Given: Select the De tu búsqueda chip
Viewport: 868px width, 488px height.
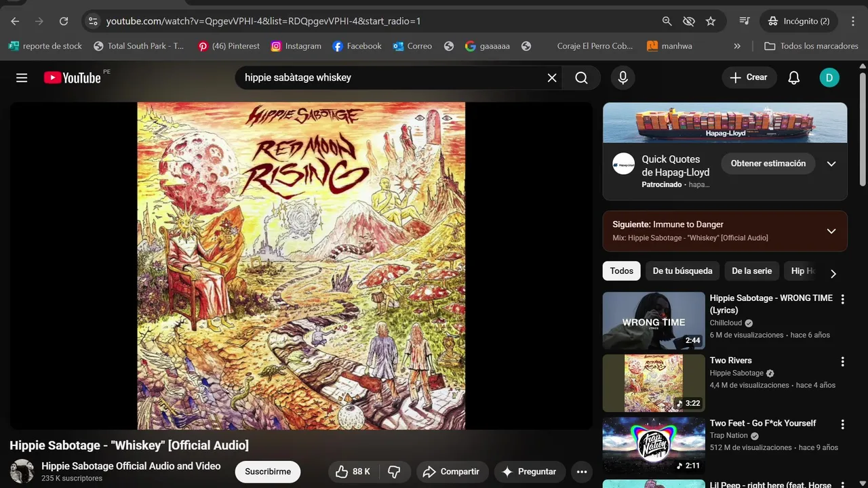Looking at the screenshot, I should point(682,271).
